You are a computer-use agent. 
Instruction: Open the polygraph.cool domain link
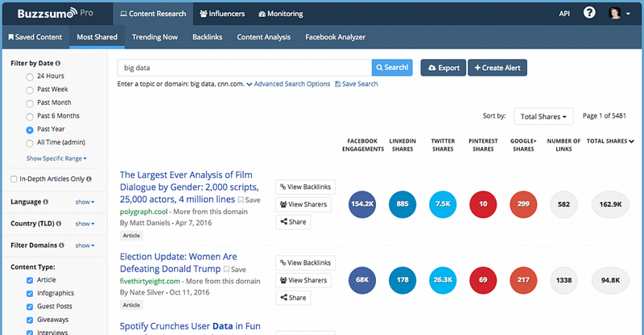point(144,212)
